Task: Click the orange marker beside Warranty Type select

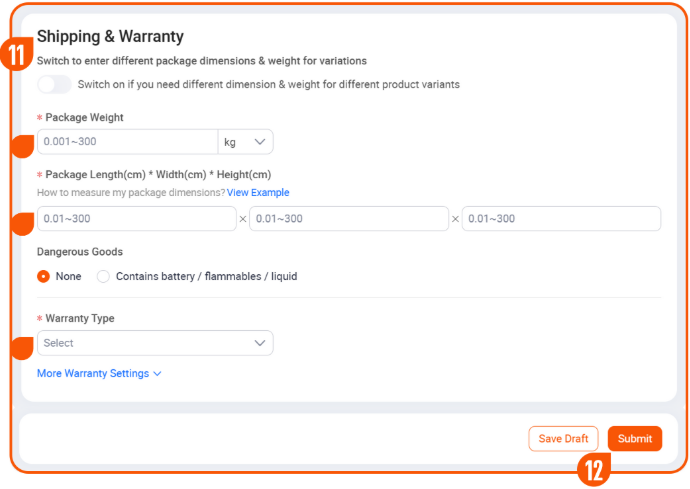Action: click(x=22, y=347)
